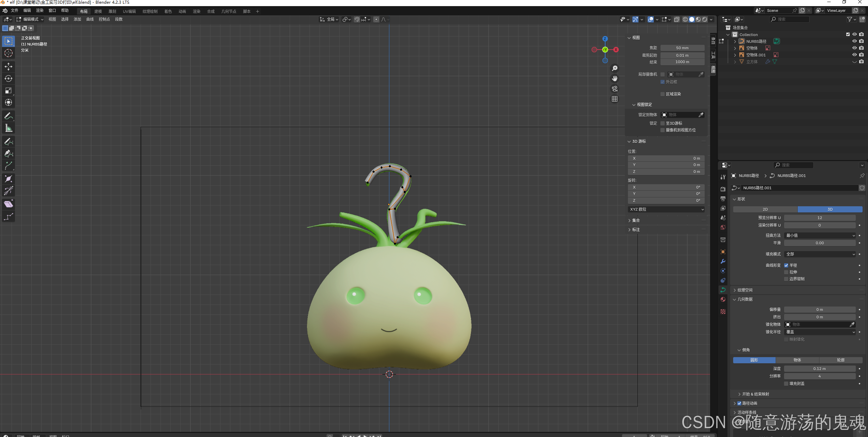Toggle camera view icon in viewport
The width and height of the screenshot is (868, 437).
(615, 89)
